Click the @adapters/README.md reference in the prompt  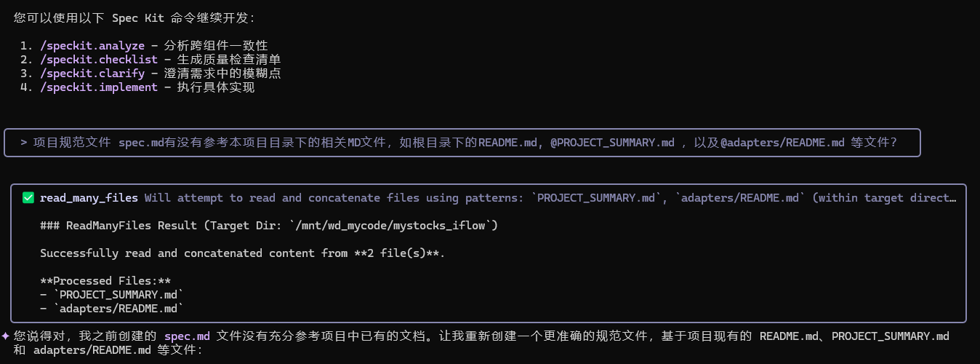(x=782, y=143)
